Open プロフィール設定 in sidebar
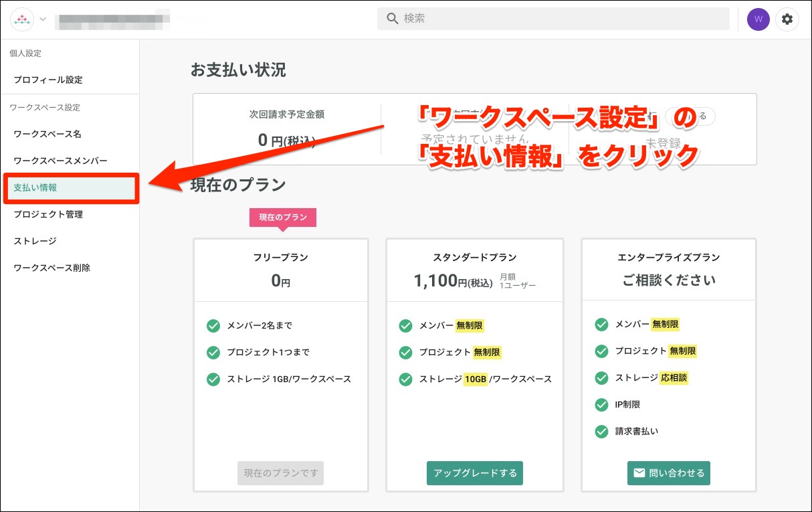This screenshot has height=512, width=812. coord(48,80)
